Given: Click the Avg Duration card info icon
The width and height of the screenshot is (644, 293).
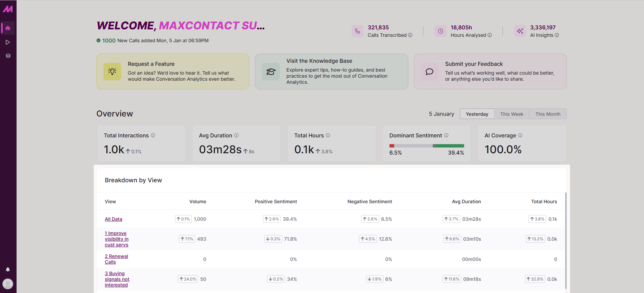Looking at the screenshot, I should 236,135.
